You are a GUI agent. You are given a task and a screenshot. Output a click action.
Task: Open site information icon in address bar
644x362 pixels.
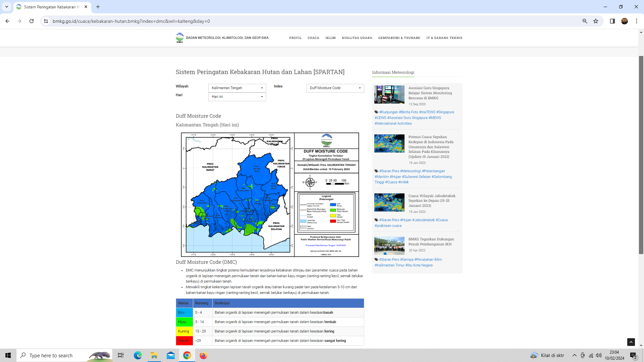pyautogui.click(x=46, y=21)
